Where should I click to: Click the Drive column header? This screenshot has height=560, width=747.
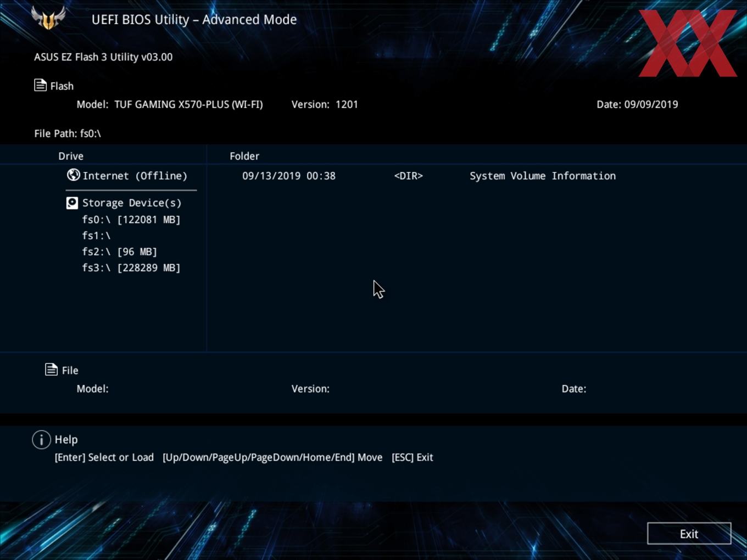pyautogui.click(x=71, y=156)
